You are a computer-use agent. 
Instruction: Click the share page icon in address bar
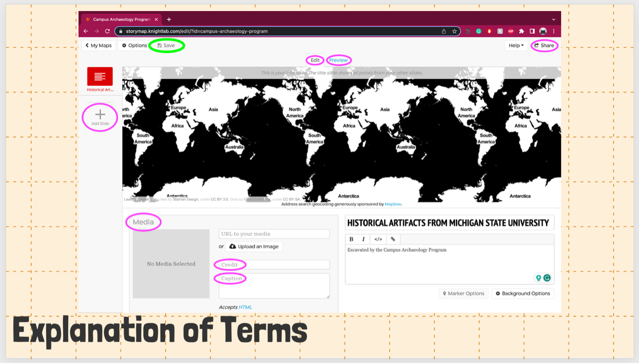[444, 31]
